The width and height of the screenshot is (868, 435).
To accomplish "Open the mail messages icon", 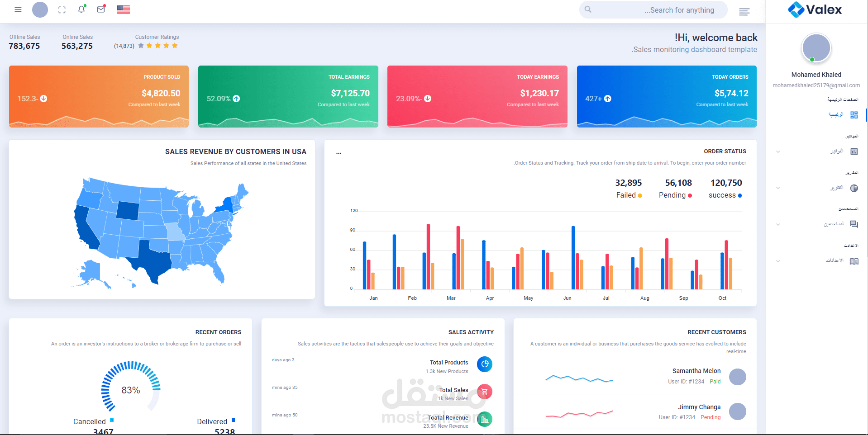I will coord(101,9).
